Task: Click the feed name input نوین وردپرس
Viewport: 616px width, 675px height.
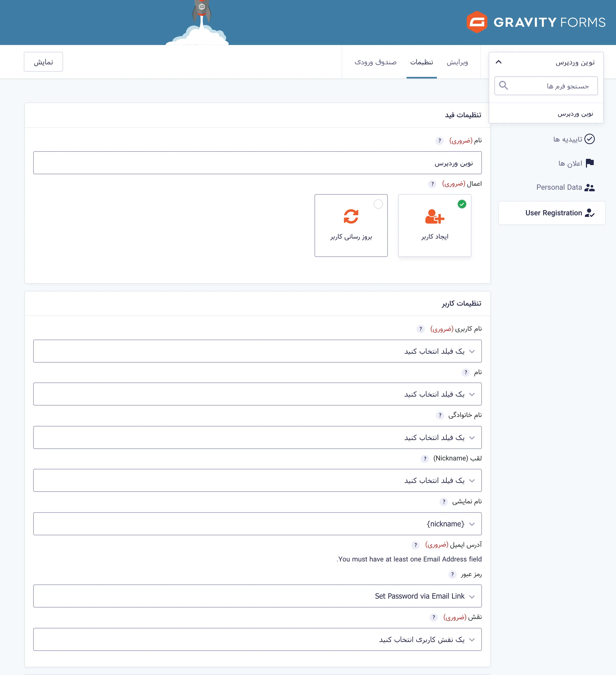Action: click(x=257, y=163)
